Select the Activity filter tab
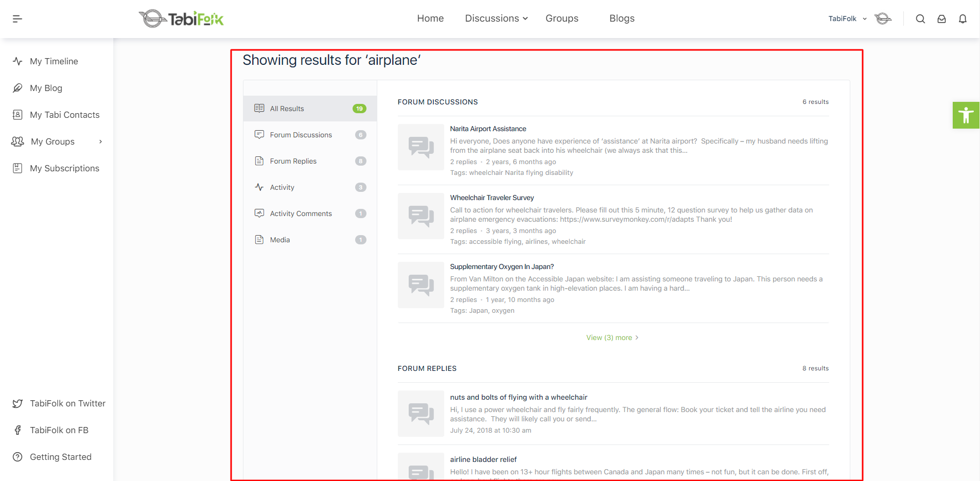Screen dimensions: 980x481 click(310, 187)
